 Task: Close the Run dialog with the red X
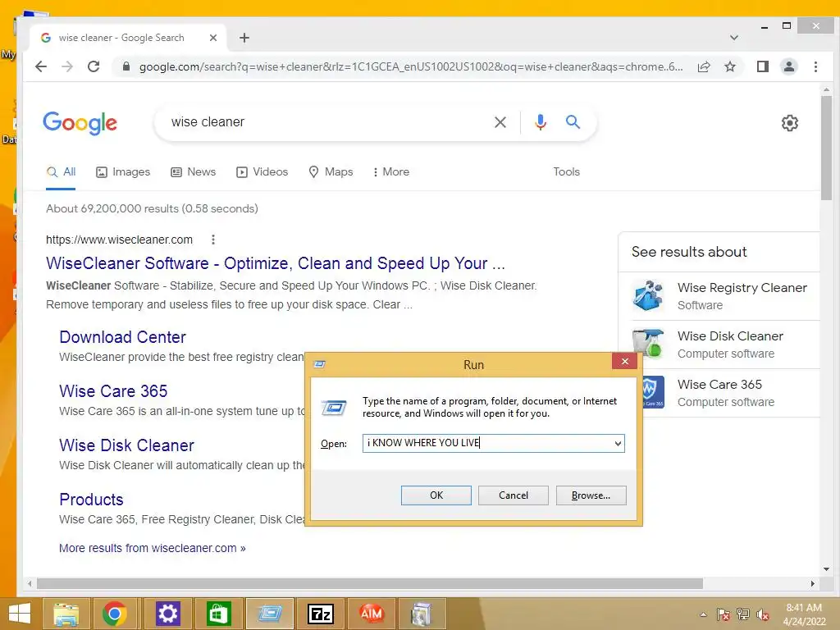(x=624, y=362)
